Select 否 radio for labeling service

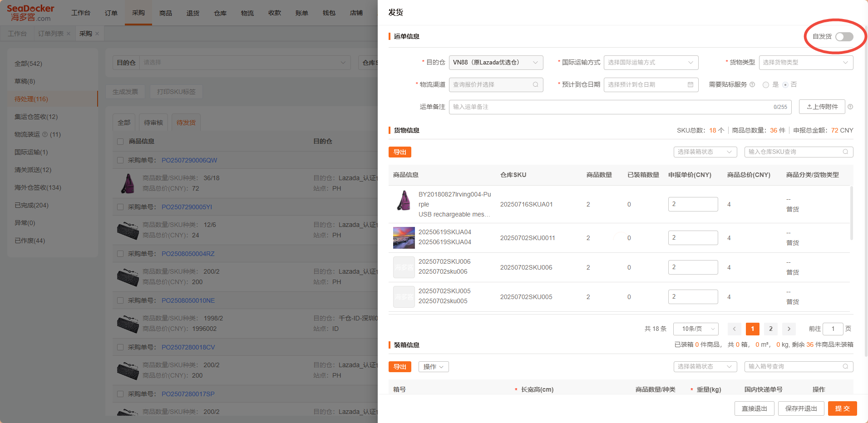(785, 85)
